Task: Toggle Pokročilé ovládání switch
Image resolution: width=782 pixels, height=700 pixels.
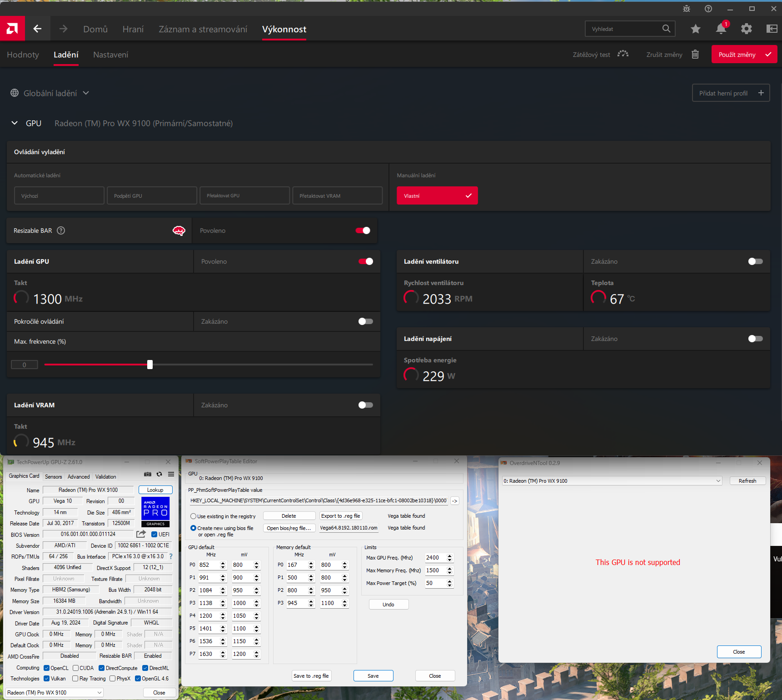Action: 366,321
